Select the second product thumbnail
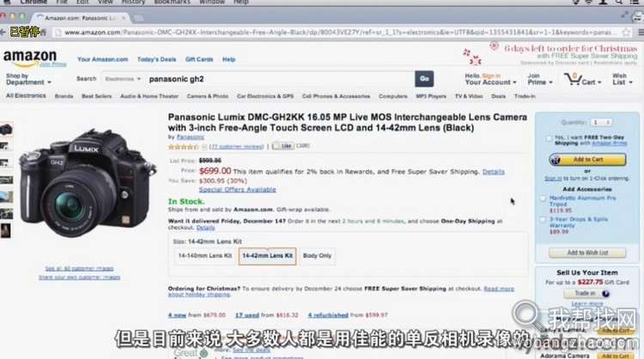 click(5, 146)
